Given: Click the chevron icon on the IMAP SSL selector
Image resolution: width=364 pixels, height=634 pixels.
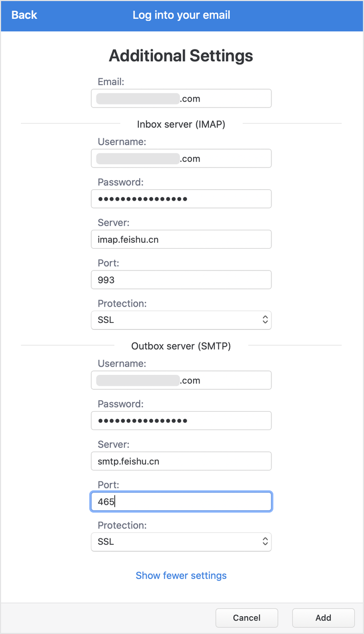Looking at the screenshot, I should 264,320.
